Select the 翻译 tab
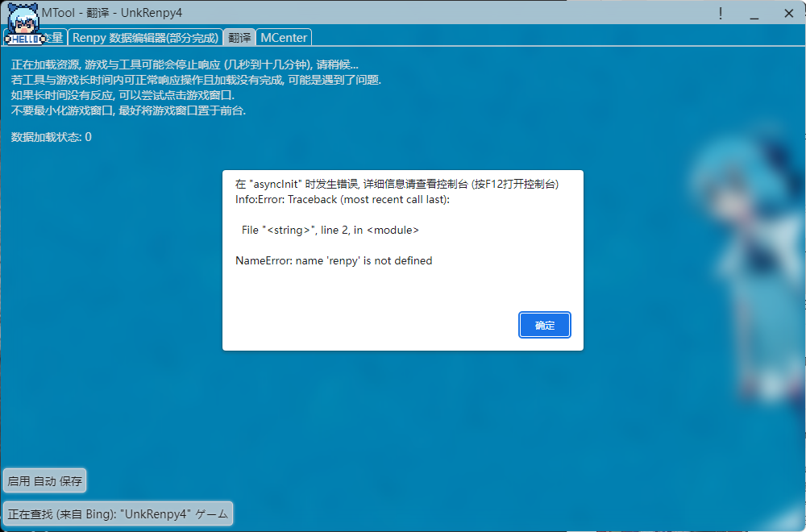806x532 pixels. click(239, 37)
